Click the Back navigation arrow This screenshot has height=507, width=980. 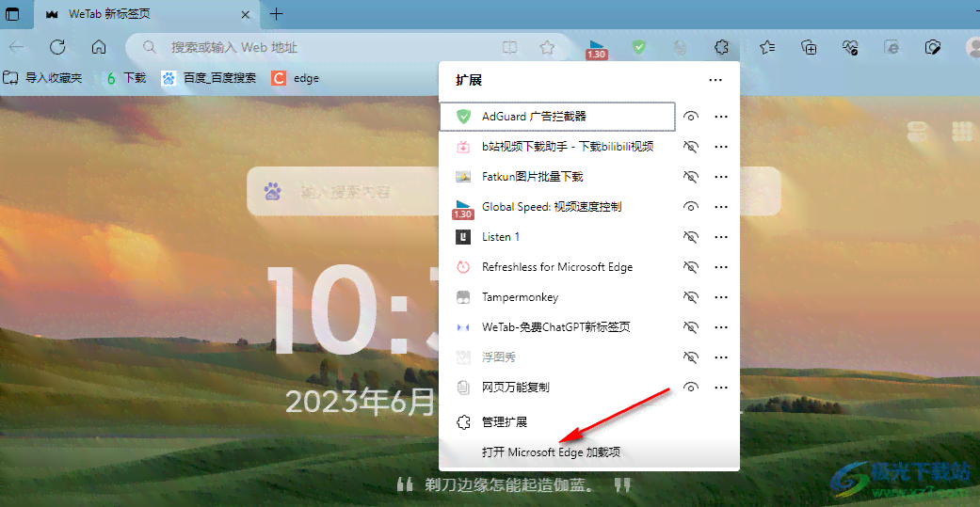click(x=16, y=47)
